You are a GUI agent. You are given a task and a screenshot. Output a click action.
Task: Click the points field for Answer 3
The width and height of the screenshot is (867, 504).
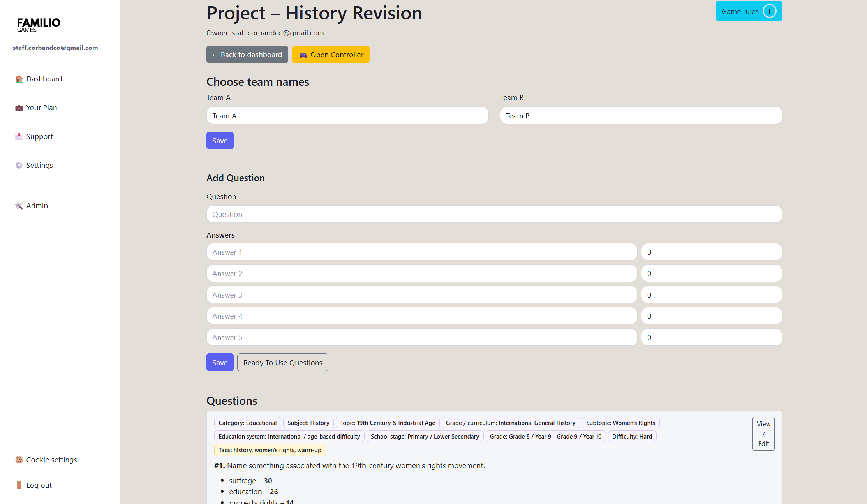click(712, 295)
